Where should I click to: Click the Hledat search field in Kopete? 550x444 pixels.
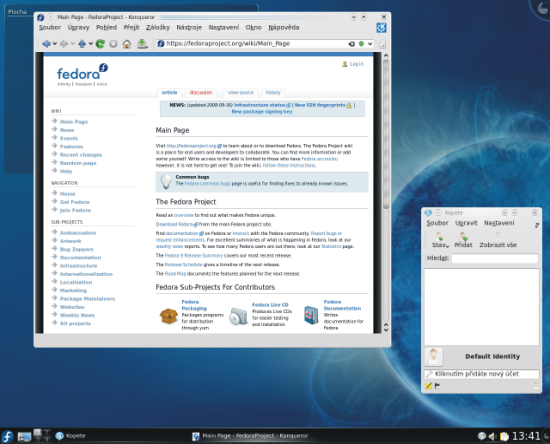(495, 258)
